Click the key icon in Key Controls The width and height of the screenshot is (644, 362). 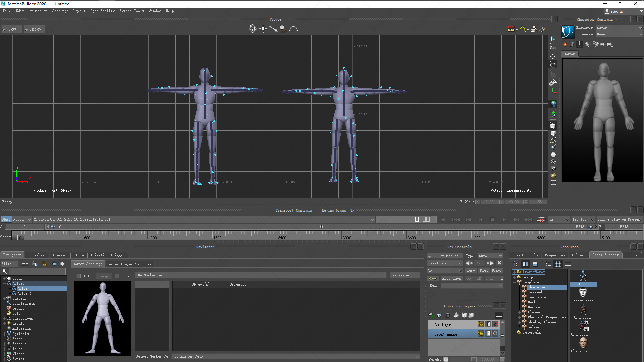tap(433, 279)
